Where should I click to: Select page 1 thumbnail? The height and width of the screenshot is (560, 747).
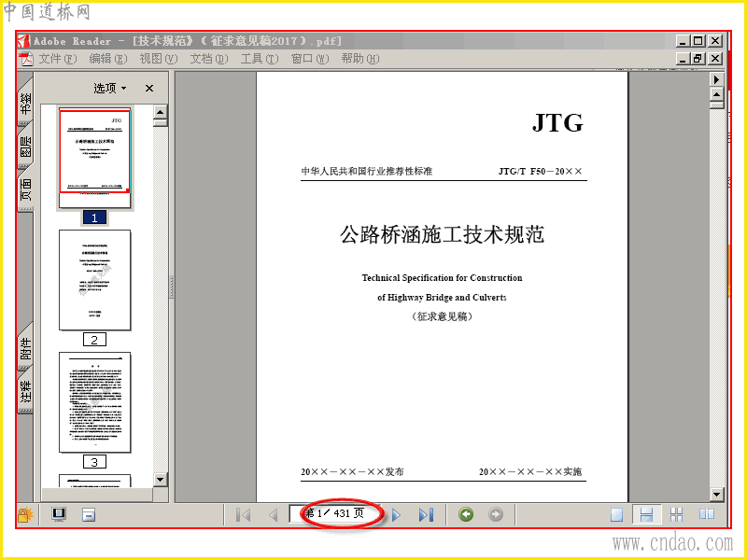point(95,158)
